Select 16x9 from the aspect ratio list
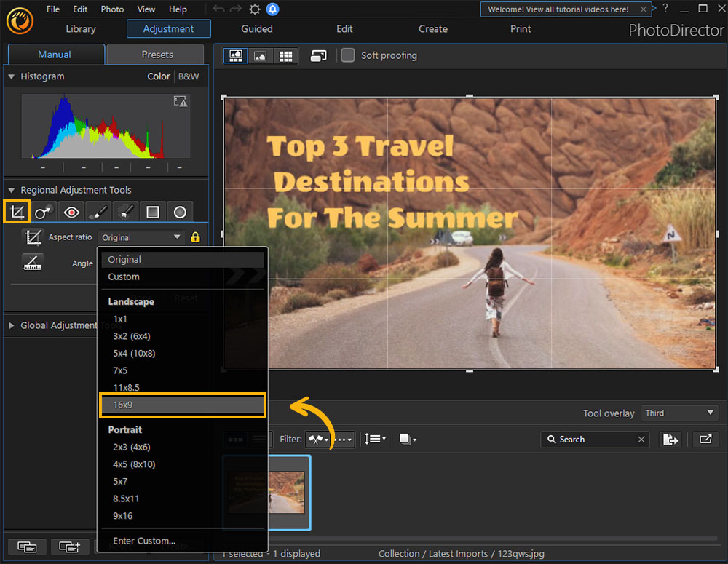728x564 pixels. click(x=182, y=405)
